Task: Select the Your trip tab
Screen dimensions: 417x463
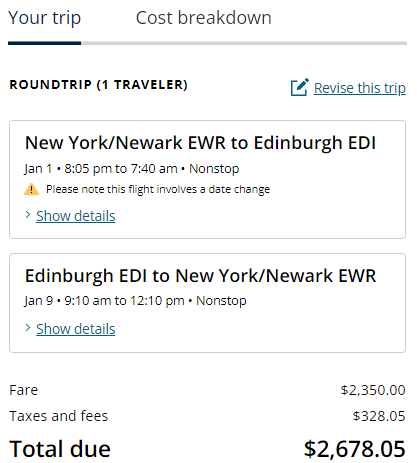Action: [45, 18]
